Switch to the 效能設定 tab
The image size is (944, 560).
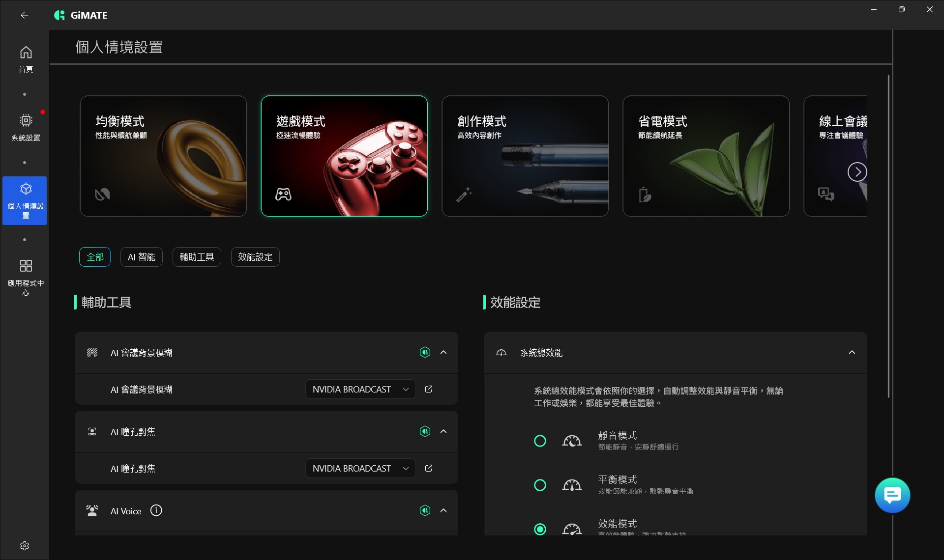point(255,257)
